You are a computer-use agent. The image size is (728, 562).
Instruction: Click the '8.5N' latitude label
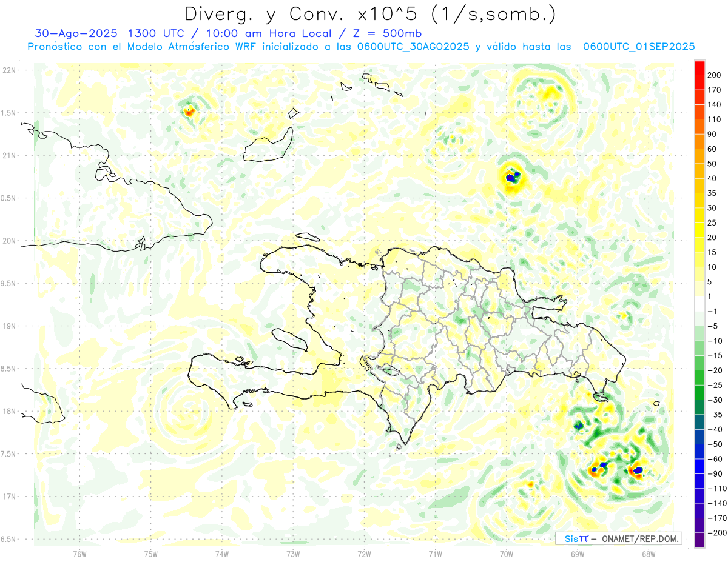9,369
